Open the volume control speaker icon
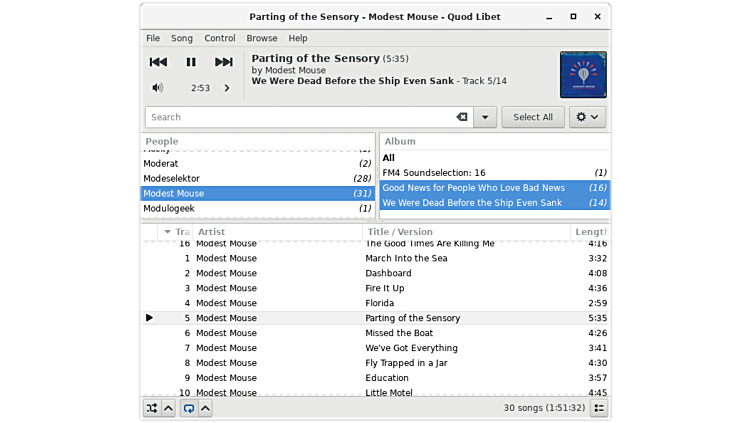This screenshot has width=752, height=423. point(158,88)
